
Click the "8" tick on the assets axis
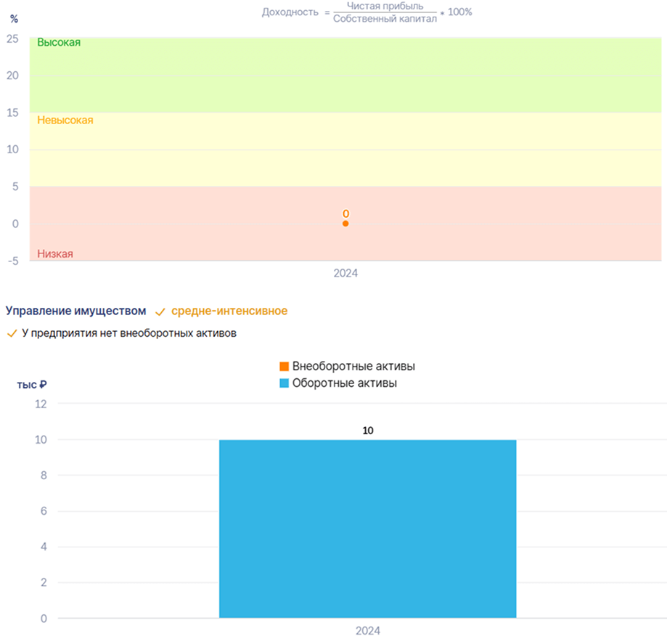click(44, 476)
